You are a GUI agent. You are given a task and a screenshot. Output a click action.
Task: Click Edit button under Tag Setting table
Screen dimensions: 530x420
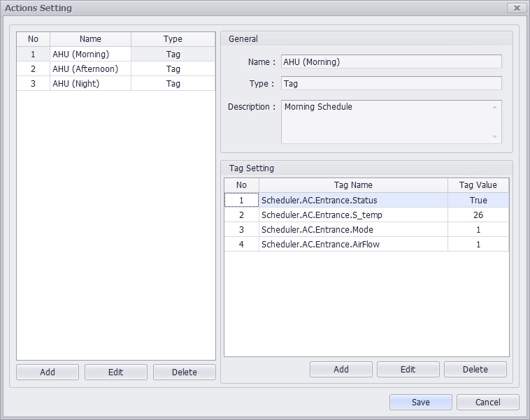coord(408,370)
